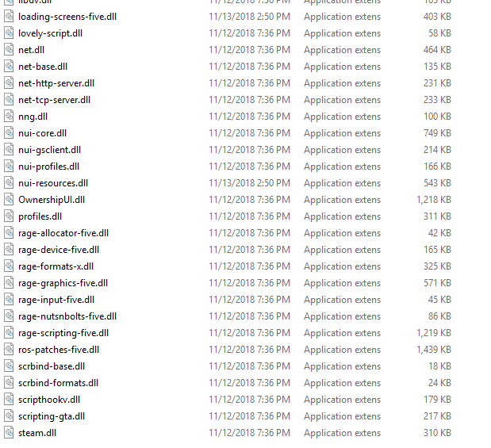
Task: Choose the rage-device-five.dll name
Action: tap(59, 250)
